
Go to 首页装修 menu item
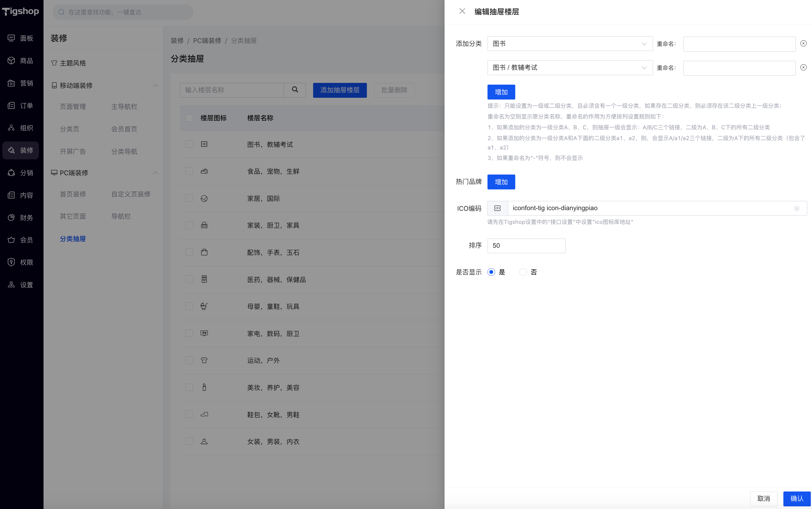coord(73,194)
